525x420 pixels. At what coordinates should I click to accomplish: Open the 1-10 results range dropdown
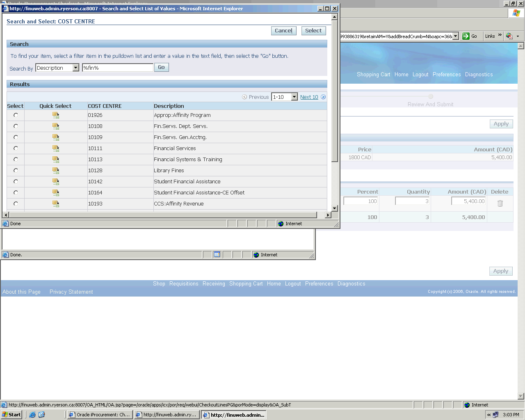(294, 97)
